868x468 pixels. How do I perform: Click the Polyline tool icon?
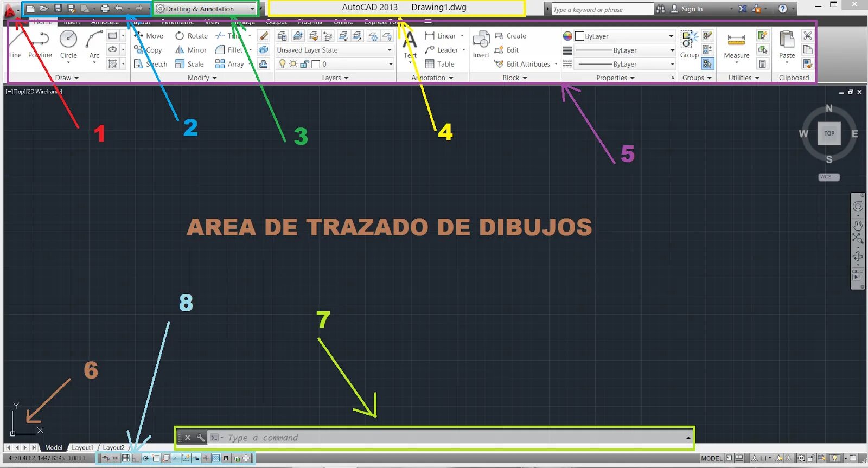(x=40, y=40)
